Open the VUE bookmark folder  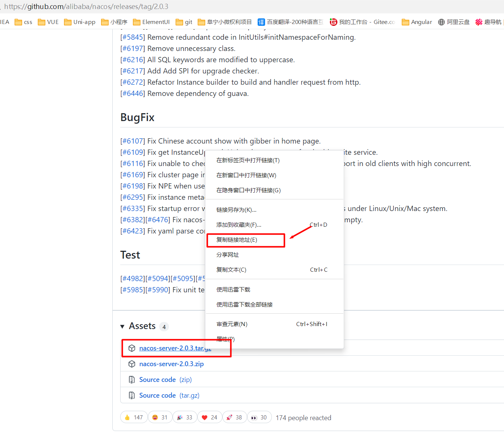48,22
